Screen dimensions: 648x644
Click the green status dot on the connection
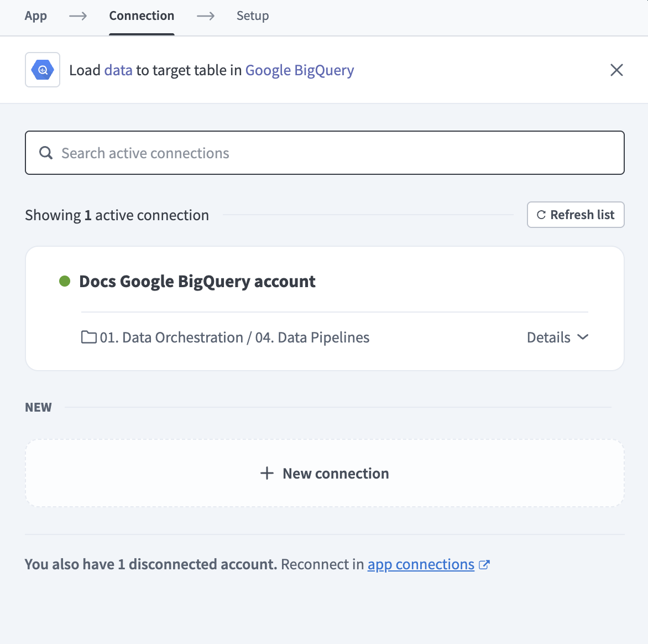coord(65,282)
